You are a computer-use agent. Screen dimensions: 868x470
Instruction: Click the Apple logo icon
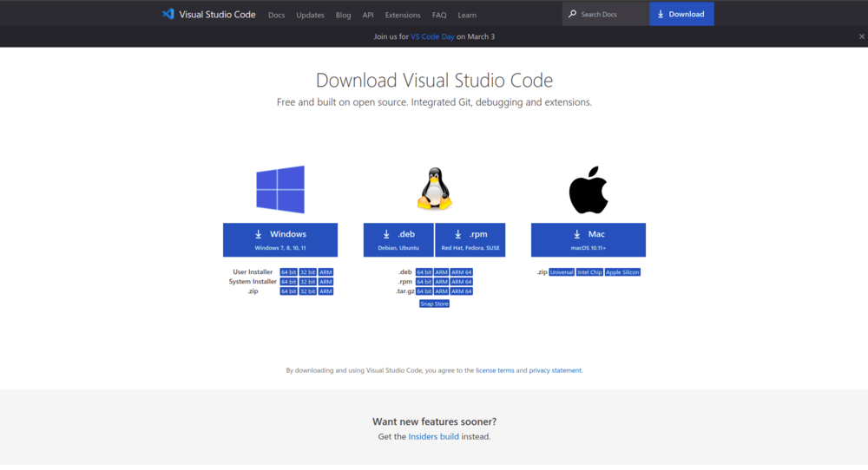589,190
